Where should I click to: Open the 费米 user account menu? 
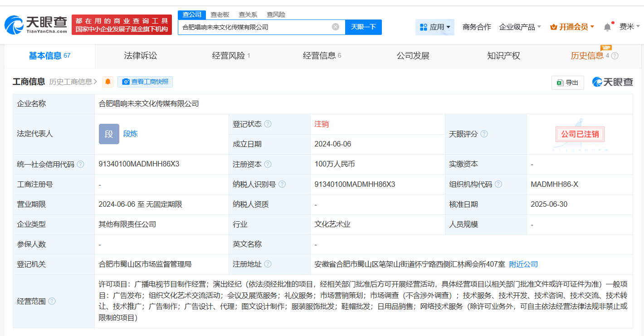629,27
